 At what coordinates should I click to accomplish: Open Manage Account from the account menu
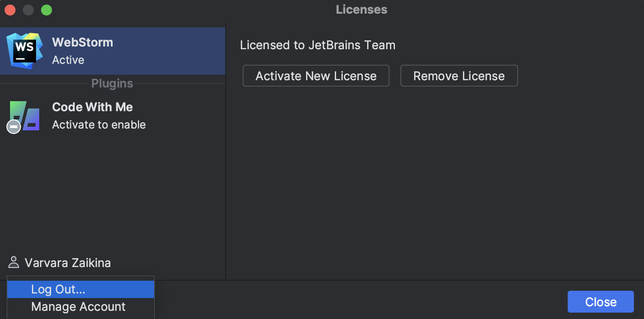78,306
